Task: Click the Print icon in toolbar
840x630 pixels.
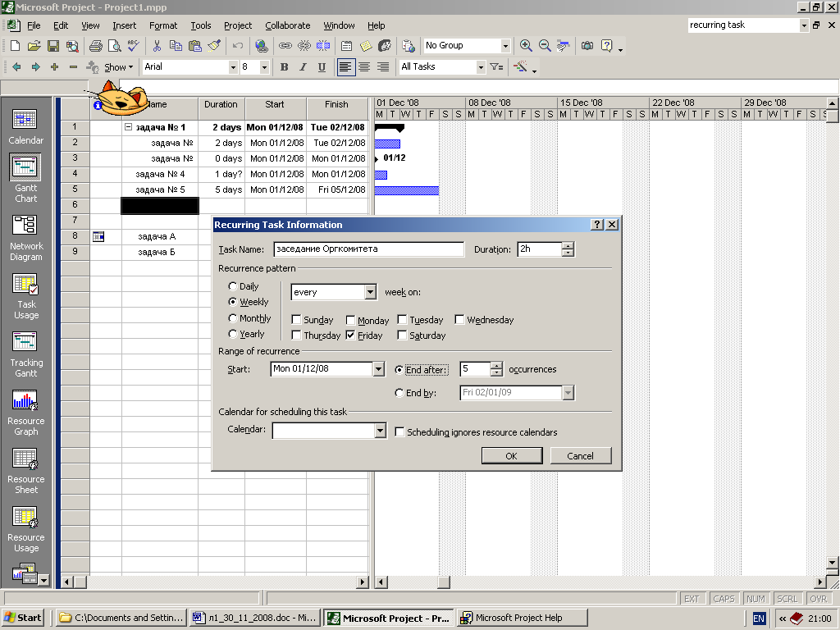Action: click(x=95, y=46)
